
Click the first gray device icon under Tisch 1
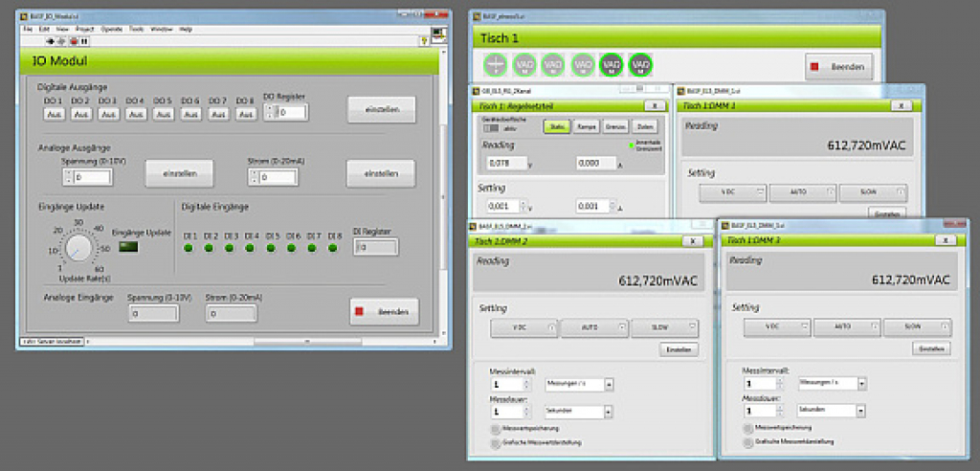point(495,65)
